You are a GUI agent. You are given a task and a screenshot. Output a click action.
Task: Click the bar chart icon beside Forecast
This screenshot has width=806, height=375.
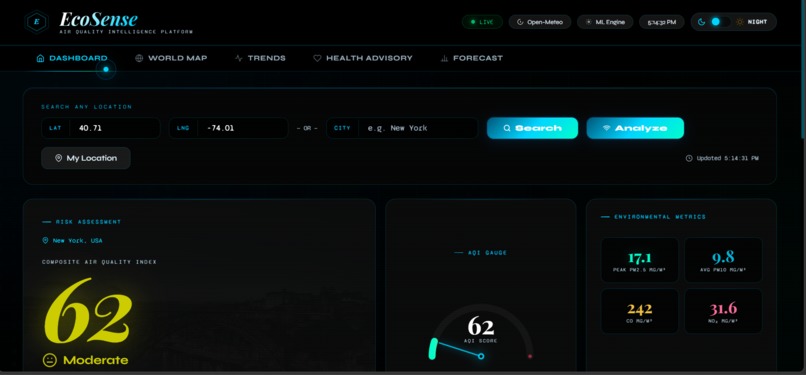click(x=444, y=58)
